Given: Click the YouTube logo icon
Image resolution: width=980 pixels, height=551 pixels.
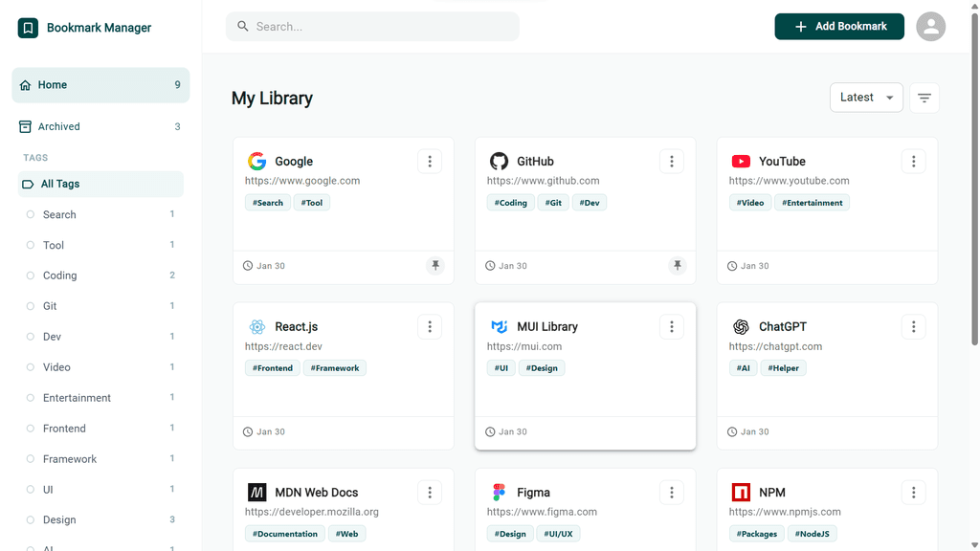Looking at the screenshot, I should (741, 162).
